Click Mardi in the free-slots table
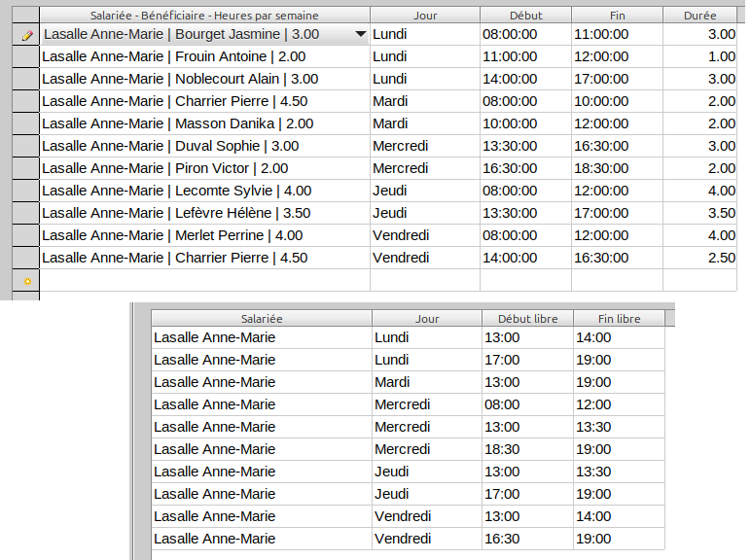 pyautogui.click(x=427, y=382)
